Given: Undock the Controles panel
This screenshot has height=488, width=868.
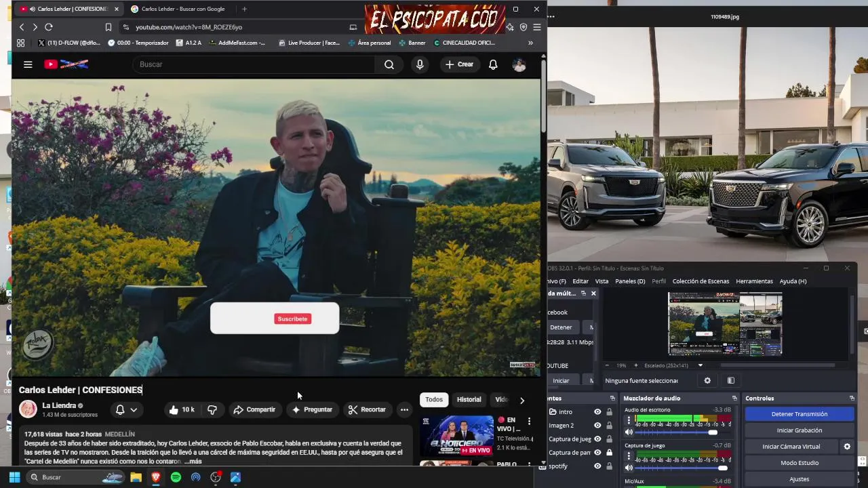Looking at the screenshot, I should tap(852, 399).
